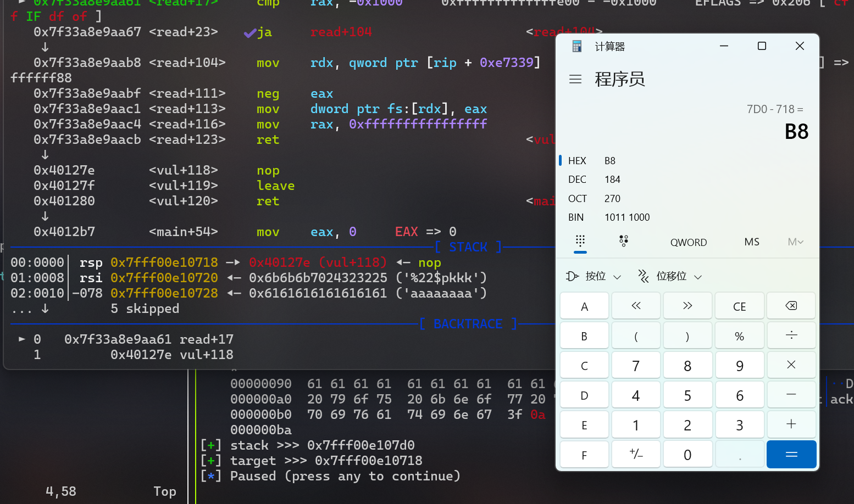The image size is (854, 504).
Task: Select the HEX number base
Action: (x=578, y=161)
